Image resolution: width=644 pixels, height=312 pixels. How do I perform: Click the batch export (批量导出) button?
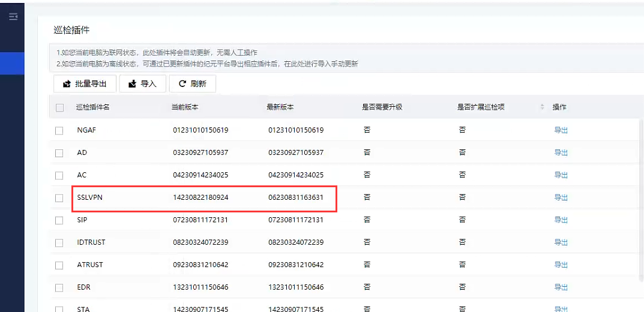click(85, 84)
